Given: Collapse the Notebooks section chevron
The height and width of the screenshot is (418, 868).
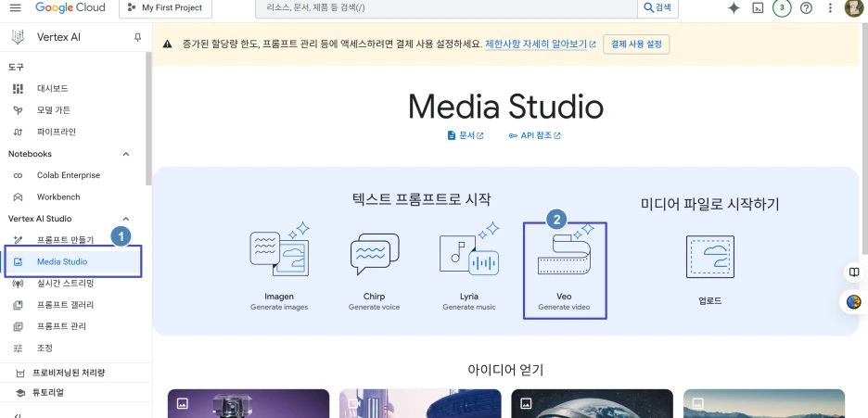Looking at the screenshot, I should tap(126, 154).
